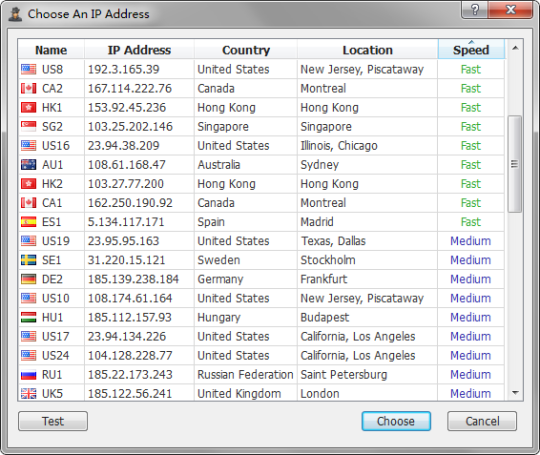Screen dimensions: 540x455
Task: Select the Russian flag icon for RU1
Action: pyautogui.click(x=28, y=374)
